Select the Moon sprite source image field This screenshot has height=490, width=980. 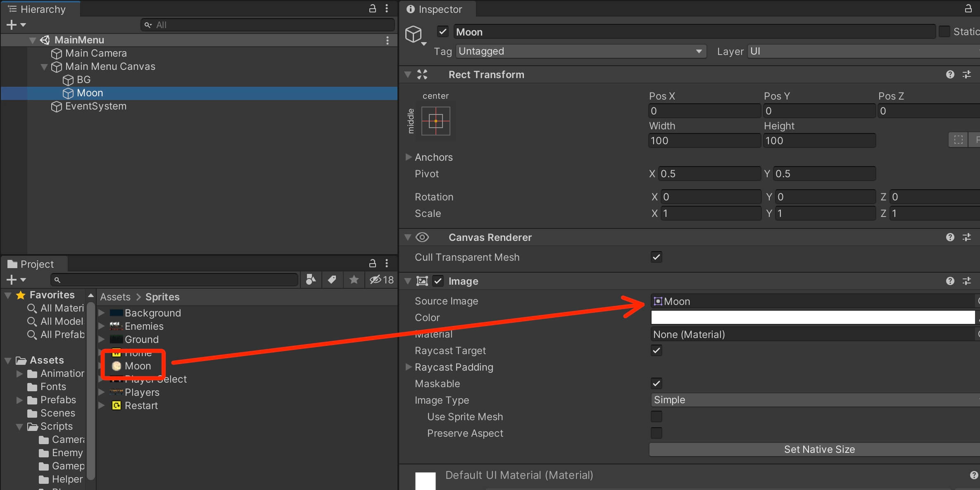[806, 301]
